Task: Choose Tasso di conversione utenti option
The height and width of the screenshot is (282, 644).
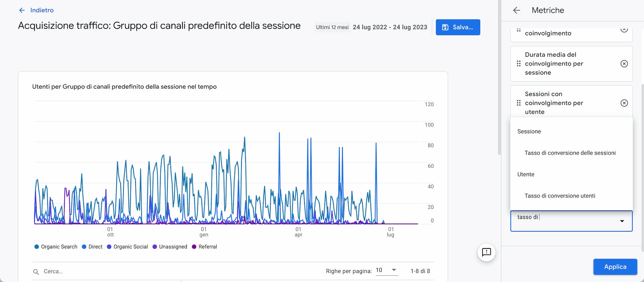Action: 560,196
